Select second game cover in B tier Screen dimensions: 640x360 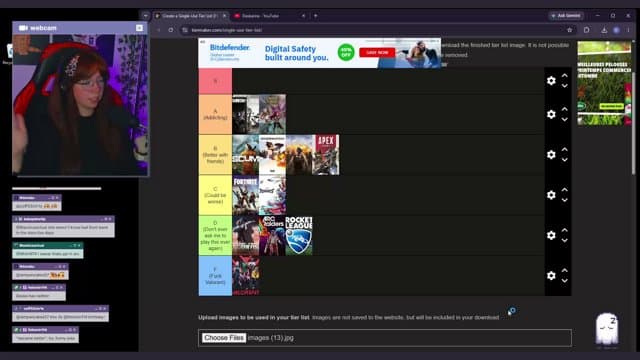pyautogui.click(x=272, y=155)
